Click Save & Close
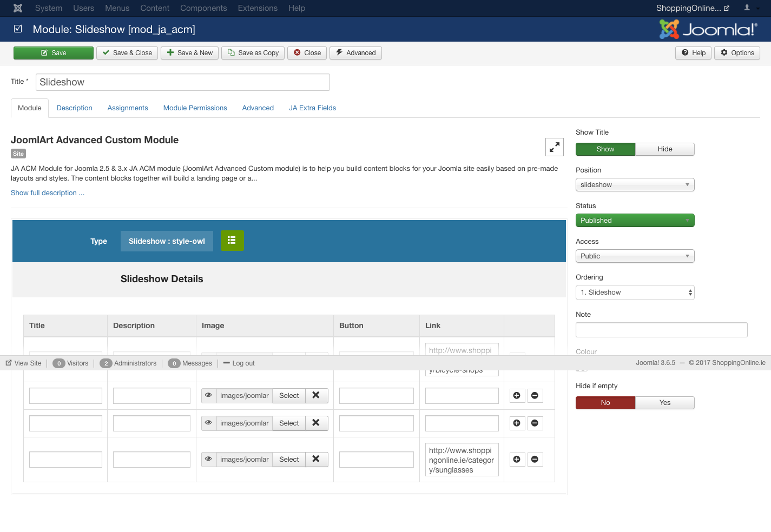The width and height of the screenshot is (771, 532). [x=127, y=53]
